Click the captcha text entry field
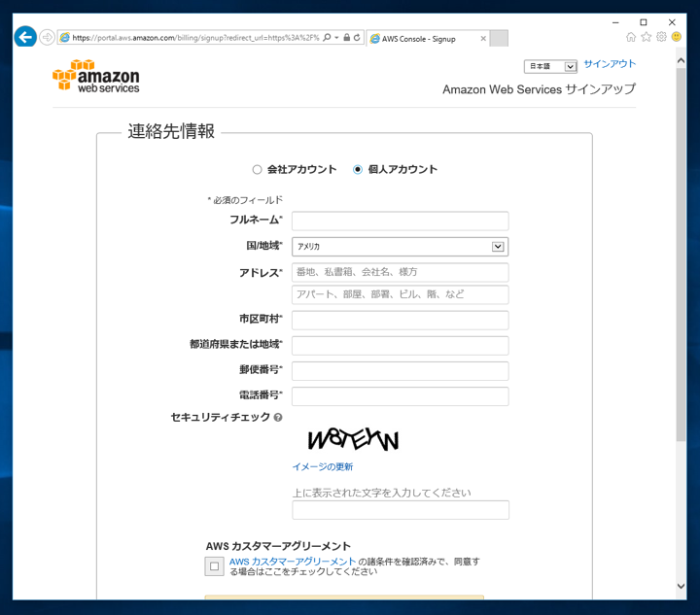700x615 pixels. pos(401,510)
